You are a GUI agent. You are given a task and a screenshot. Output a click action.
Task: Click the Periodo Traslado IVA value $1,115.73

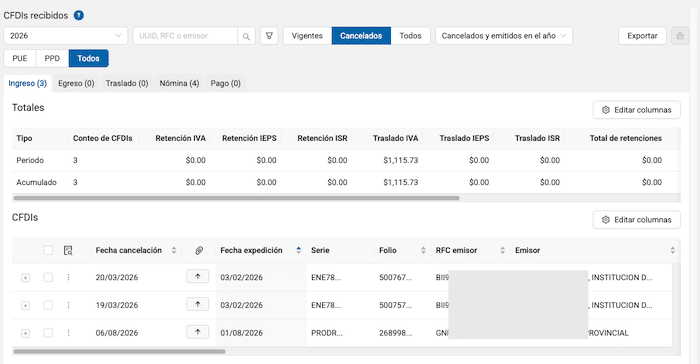pos(400,160)
